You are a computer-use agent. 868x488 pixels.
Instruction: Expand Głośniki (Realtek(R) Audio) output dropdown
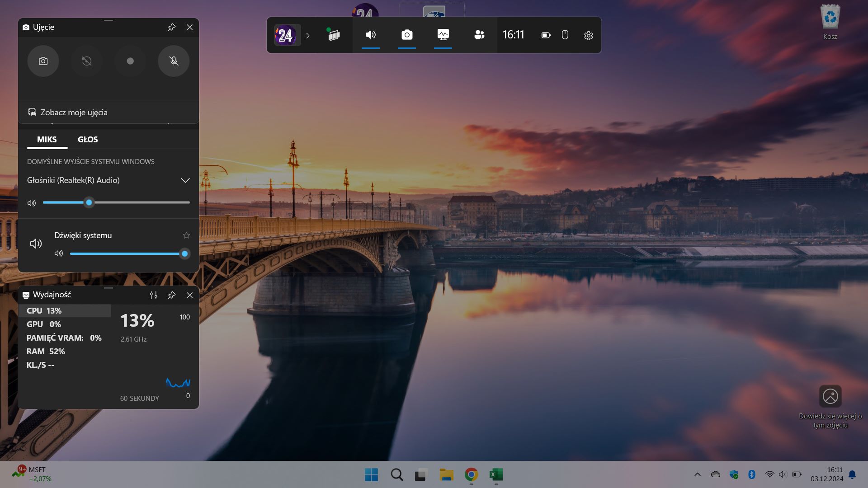tap(185, 180)
